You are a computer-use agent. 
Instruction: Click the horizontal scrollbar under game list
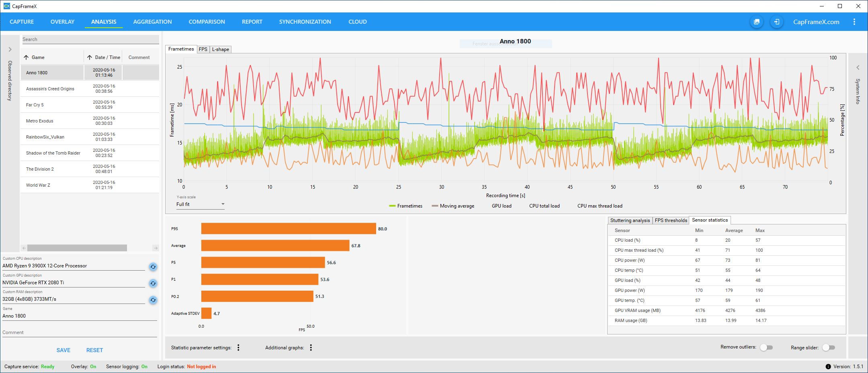point(77,248)
